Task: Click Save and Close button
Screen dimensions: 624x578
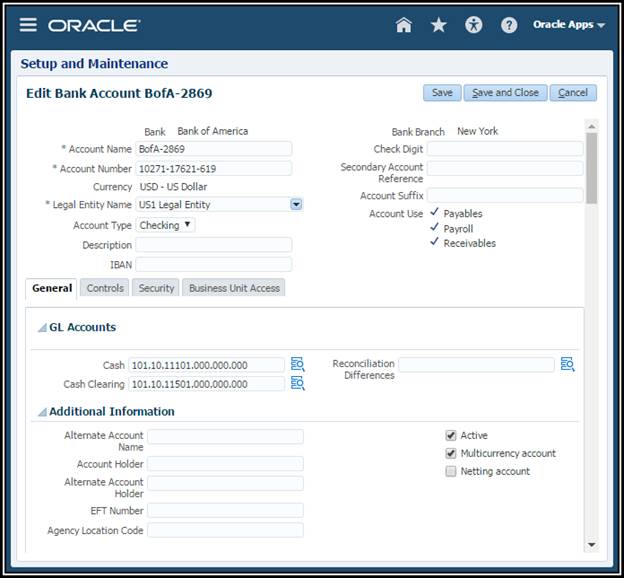Action: [x=505, y=93]
